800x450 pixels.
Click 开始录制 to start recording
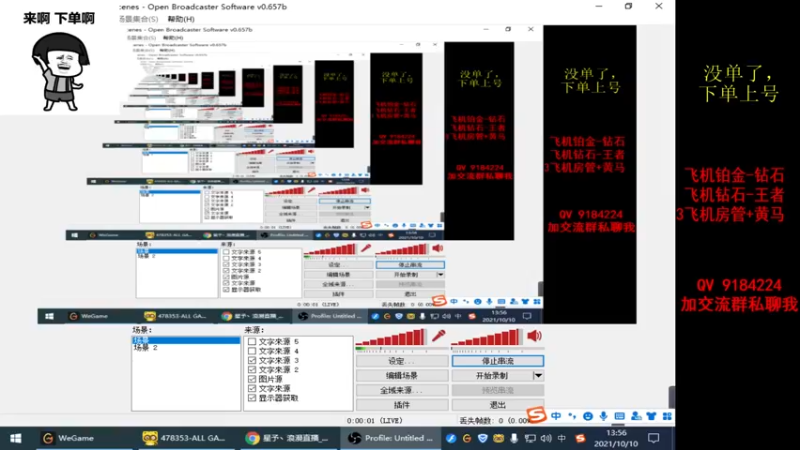492,376
